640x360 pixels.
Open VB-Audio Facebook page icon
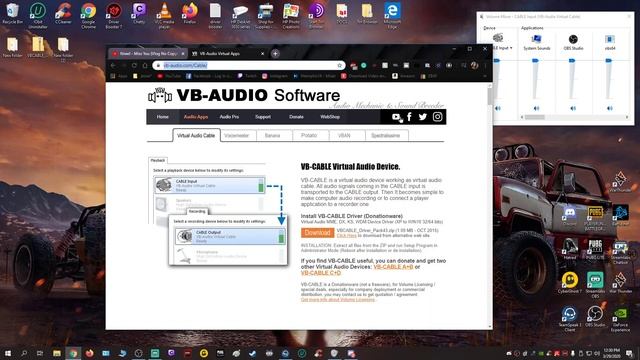point(409,117)
